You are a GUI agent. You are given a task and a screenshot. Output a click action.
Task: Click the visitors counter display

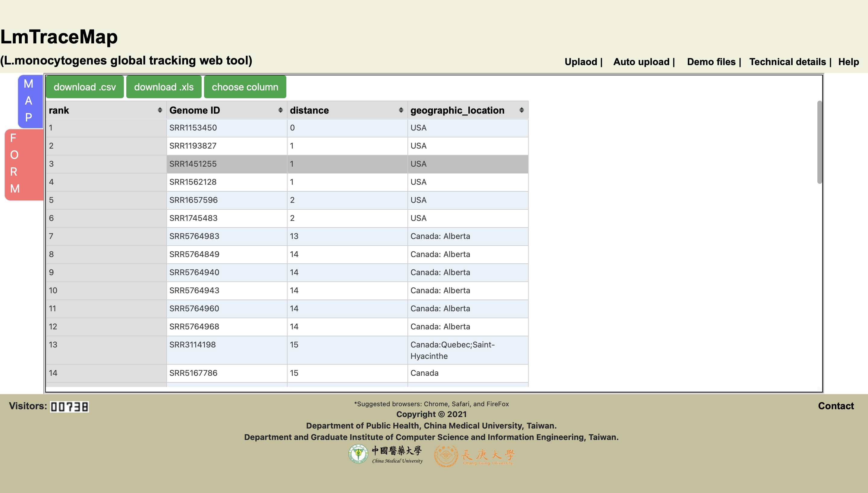click(69, 407)
